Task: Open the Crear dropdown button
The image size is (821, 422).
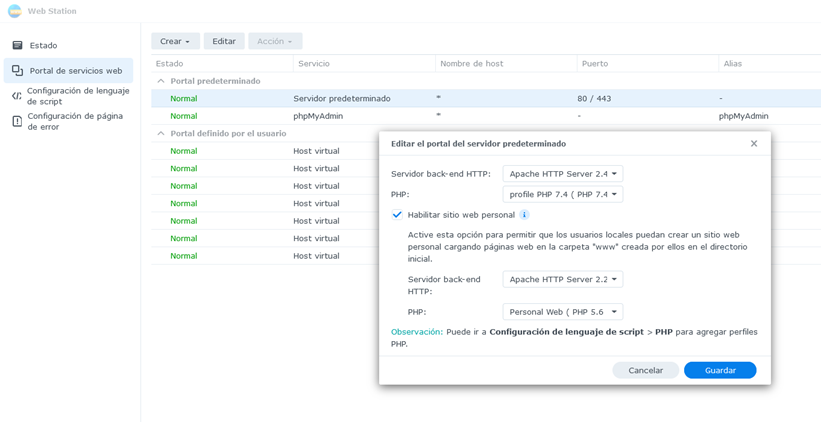Action: coord(175,41)
